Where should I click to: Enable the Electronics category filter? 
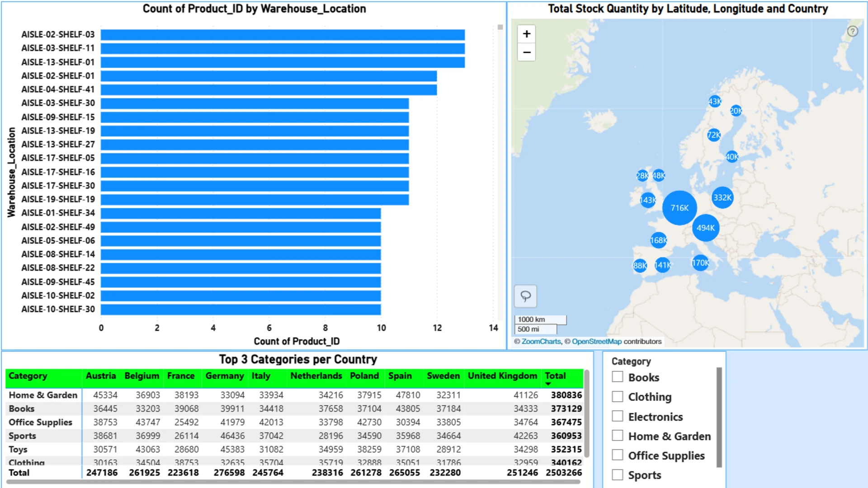pyautogui.click(x=618, y=416)
